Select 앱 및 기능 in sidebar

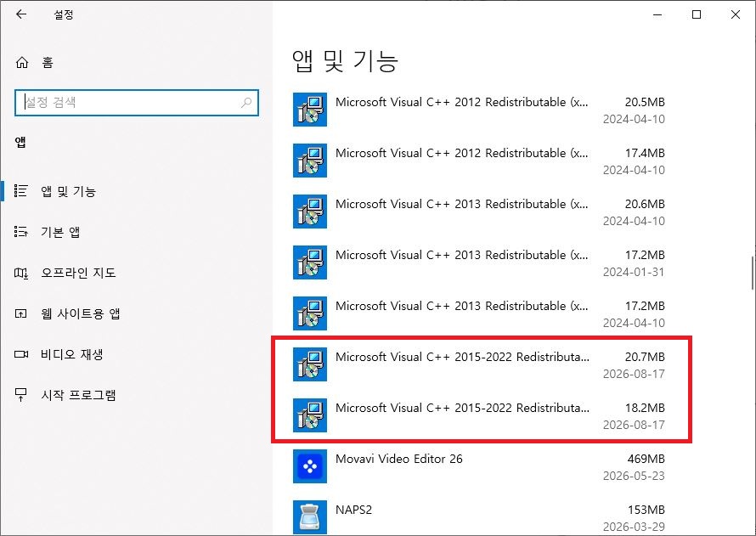coord(69,191)
